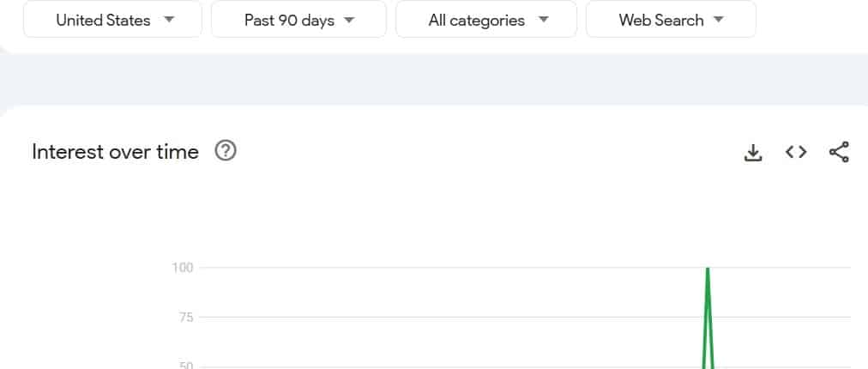Download the Interest over time data
This screenshot has width=868, height=369.
(x=753, y=153)
